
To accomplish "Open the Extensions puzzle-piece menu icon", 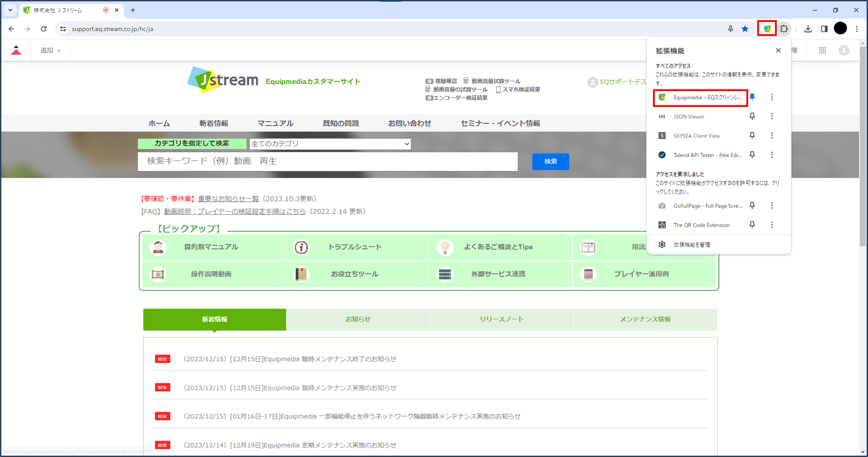I will [784, 29].
